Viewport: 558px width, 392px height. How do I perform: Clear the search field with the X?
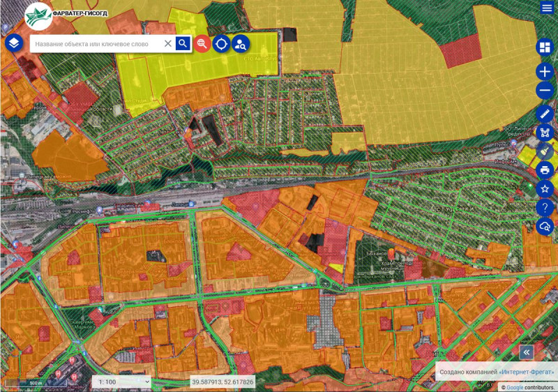pos(167,44)
